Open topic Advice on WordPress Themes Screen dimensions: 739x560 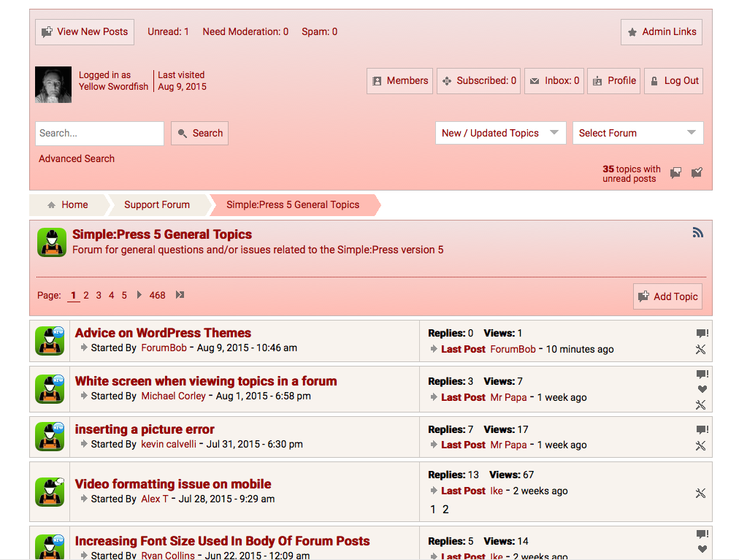[163, 333]
